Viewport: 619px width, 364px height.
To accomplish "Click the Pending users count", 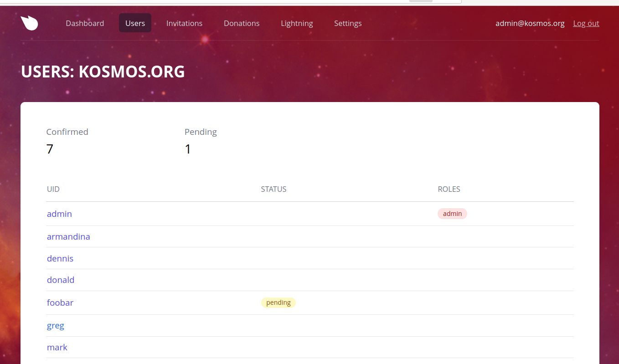I will 188,149.
